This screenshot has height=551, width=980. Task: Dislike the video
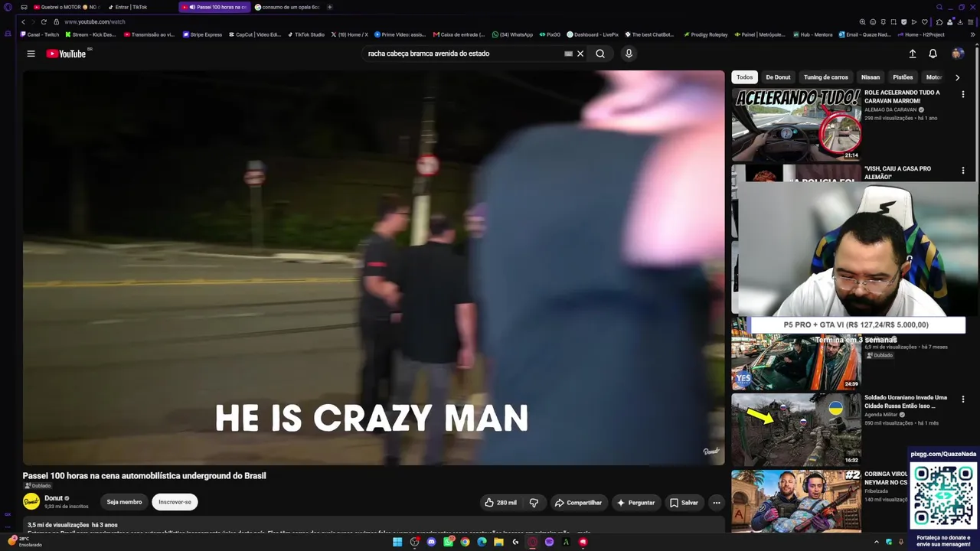point(534,503)
